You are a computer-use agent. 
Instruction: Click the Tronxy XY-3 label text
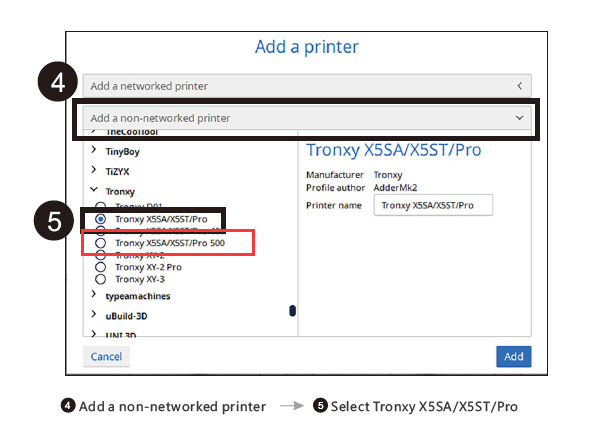(140, 279)
